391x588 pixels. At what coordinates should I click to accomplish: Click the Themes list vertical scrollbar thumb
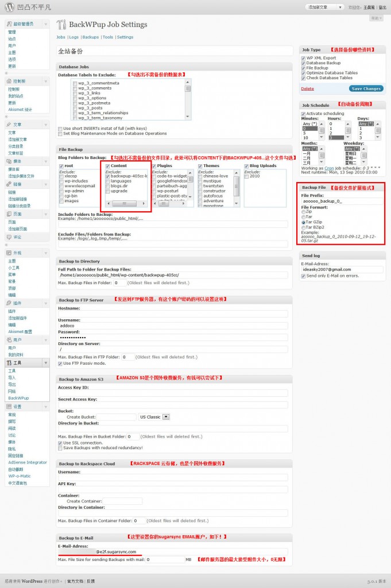(237, 187)
